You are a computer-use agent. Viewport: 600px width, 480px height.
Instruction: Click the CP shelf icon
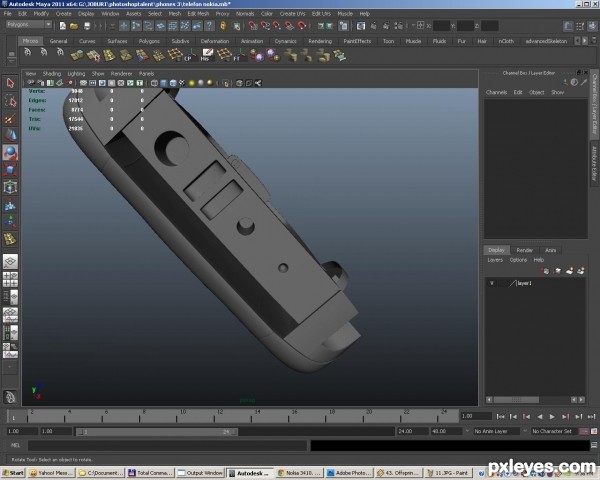(191, 55)
